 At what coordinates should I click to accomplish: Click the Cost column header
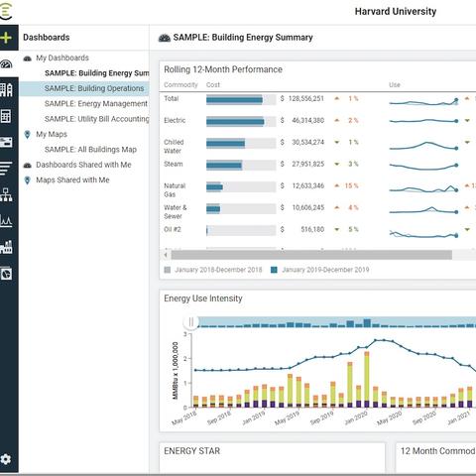213,85
